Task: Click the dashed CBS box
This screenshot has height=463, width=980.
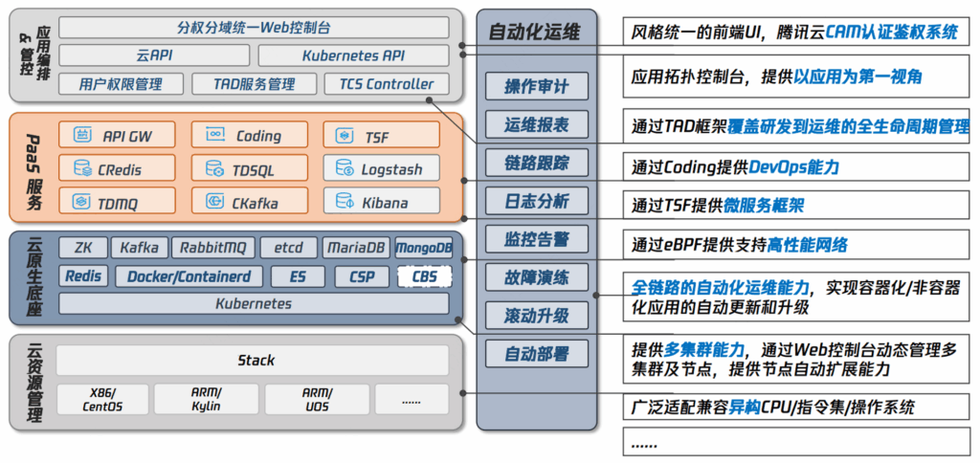Action: point(425,276)
